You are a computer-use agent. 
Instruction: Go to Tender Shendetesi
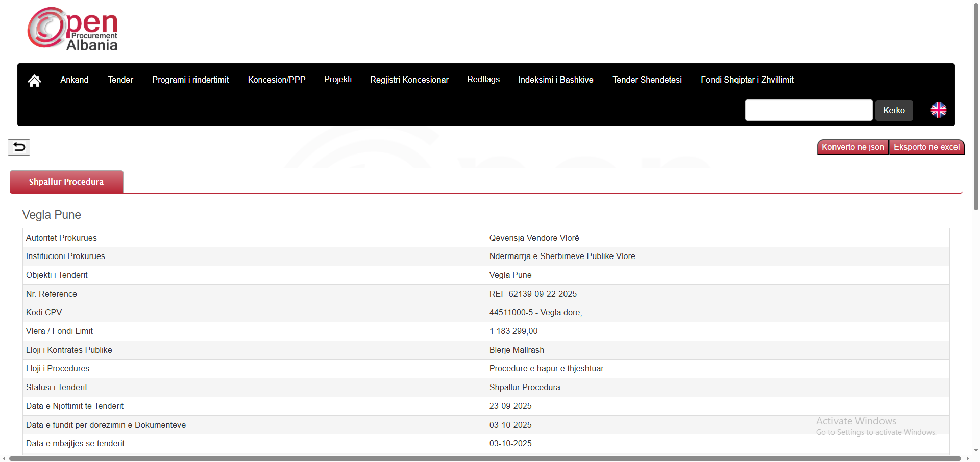click(647, 80)
